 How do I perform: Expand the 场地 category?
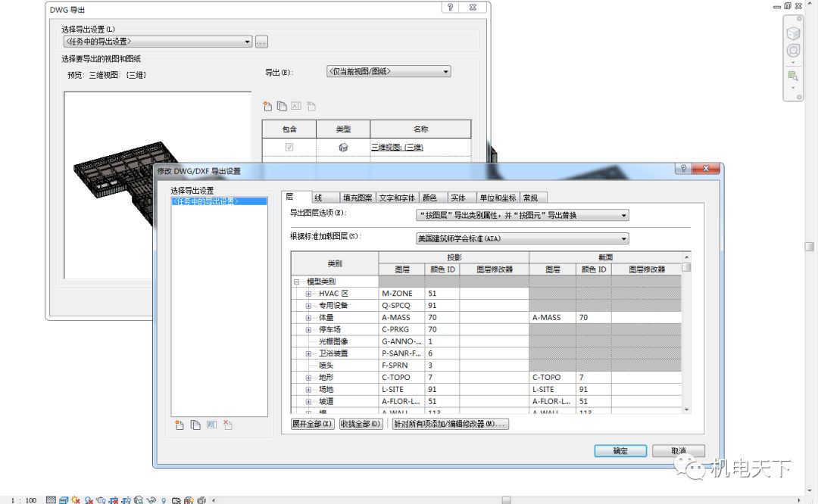pyautogui.click(x=308, y=390)
